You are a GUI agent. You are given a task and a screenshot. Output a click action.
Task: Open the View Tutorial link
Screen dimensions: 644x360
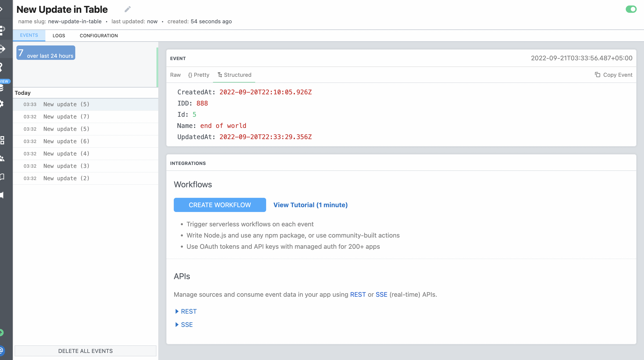(310, 205)
